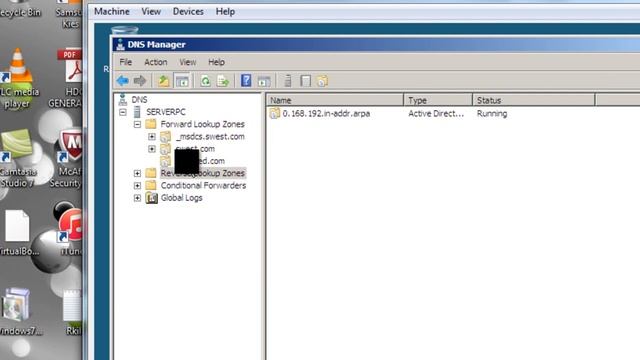This screenshot has height=360, width=640.
Task: Expand the _msdcs.swest.com zone
Action: tap(152, 136)
